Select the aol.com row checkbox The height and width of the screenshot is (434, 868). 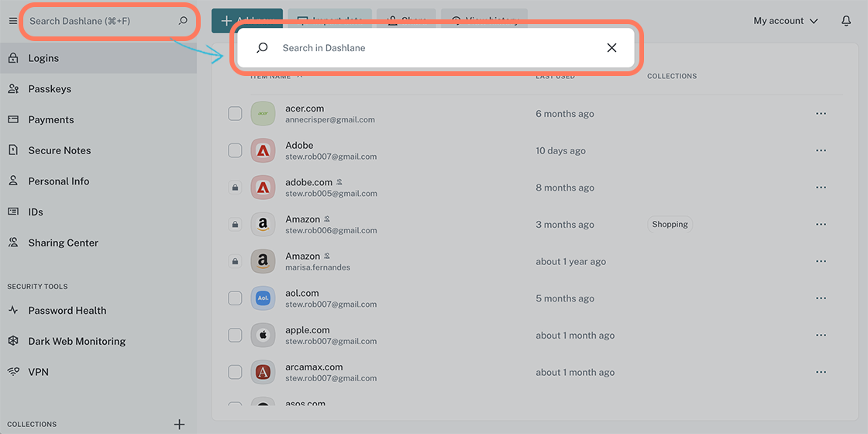coord(235,298)
